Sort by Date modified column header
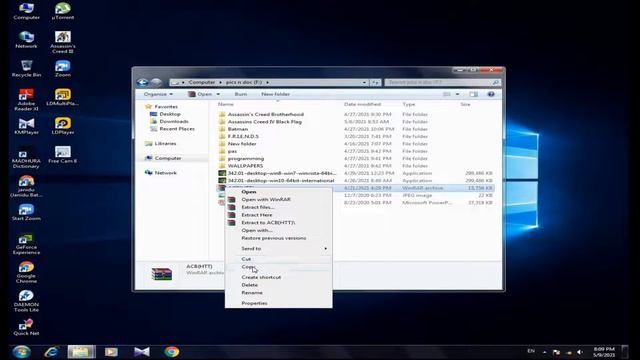The image size is (640, 360). (362, 104)
